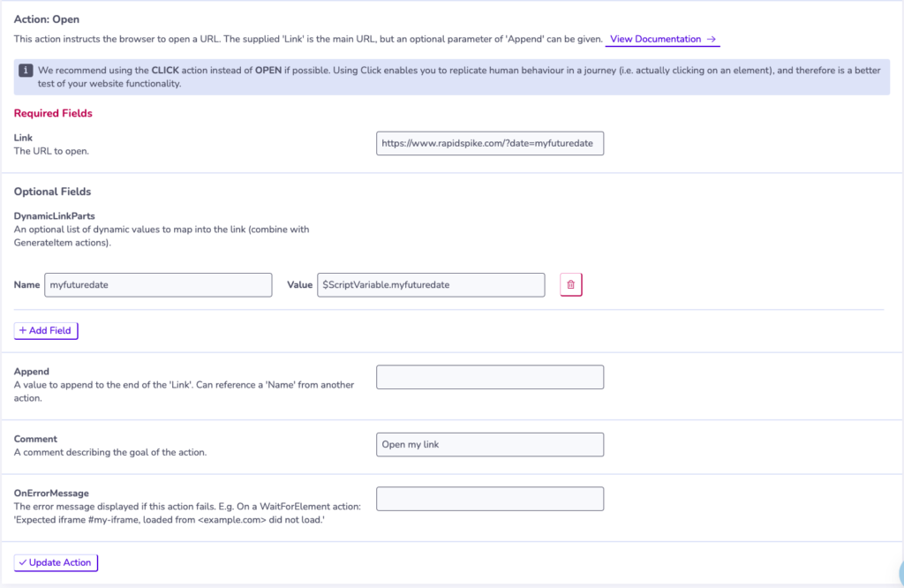The image size is (904, 588).
Task: Click 'A comment describing the goal' description
Action: coord(110,453)
